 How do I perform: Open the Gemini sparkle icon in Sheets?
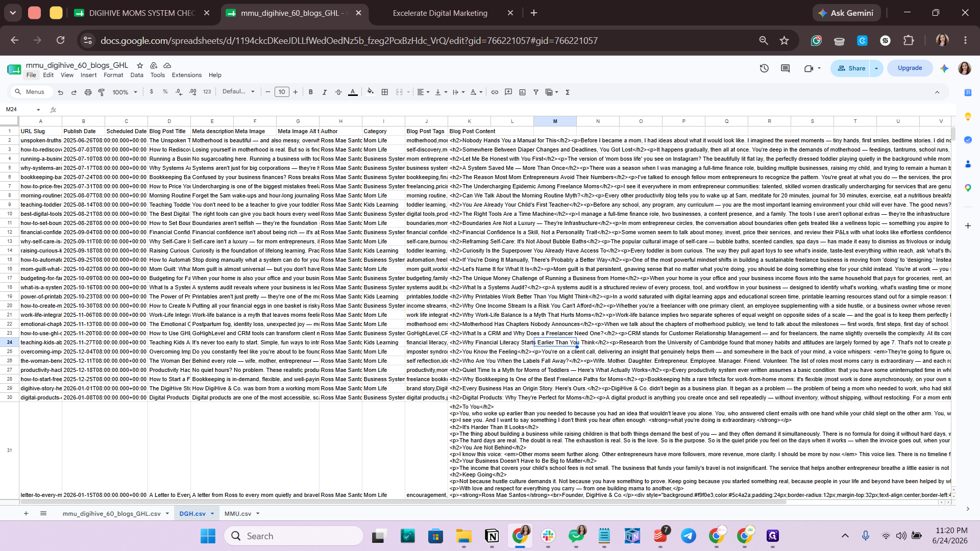(x=944, y=68)
